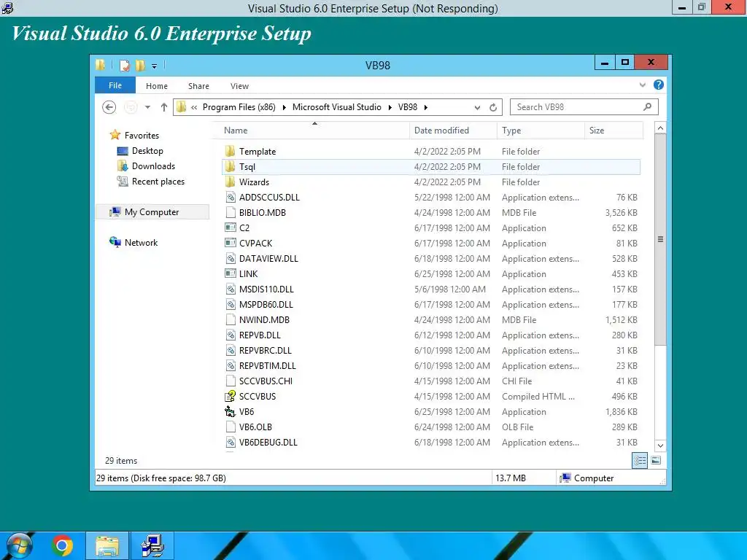Click the C2 application icon
This screenshot has width=747, height=560.
[x=231, y=227]
